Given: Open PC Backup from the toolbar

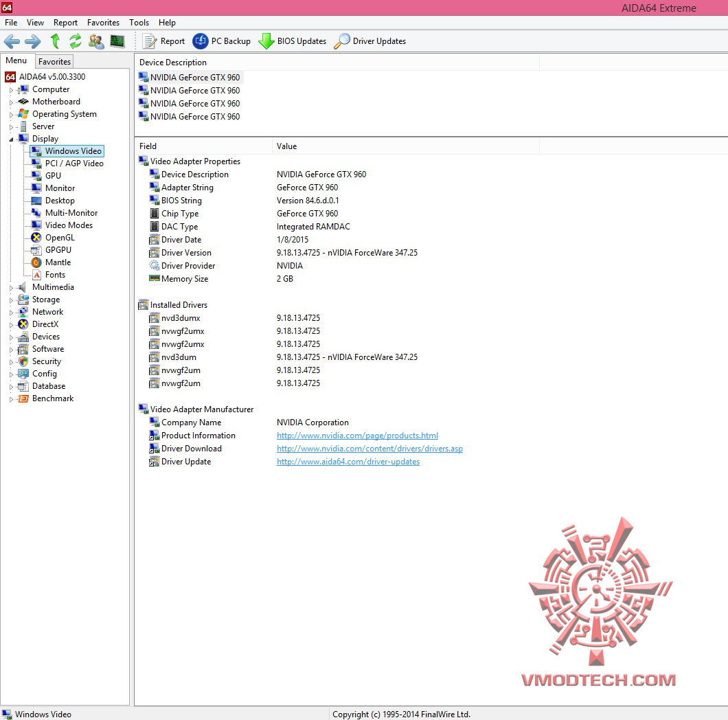Looking at the screenshot, I should tap(221, 41).
